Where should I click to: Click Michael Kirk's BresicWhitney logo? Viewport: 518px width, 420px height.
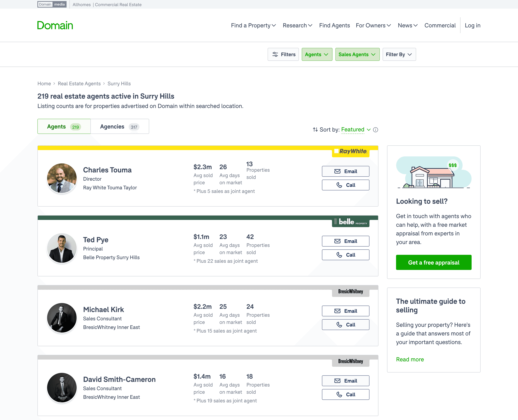[350, 292]
